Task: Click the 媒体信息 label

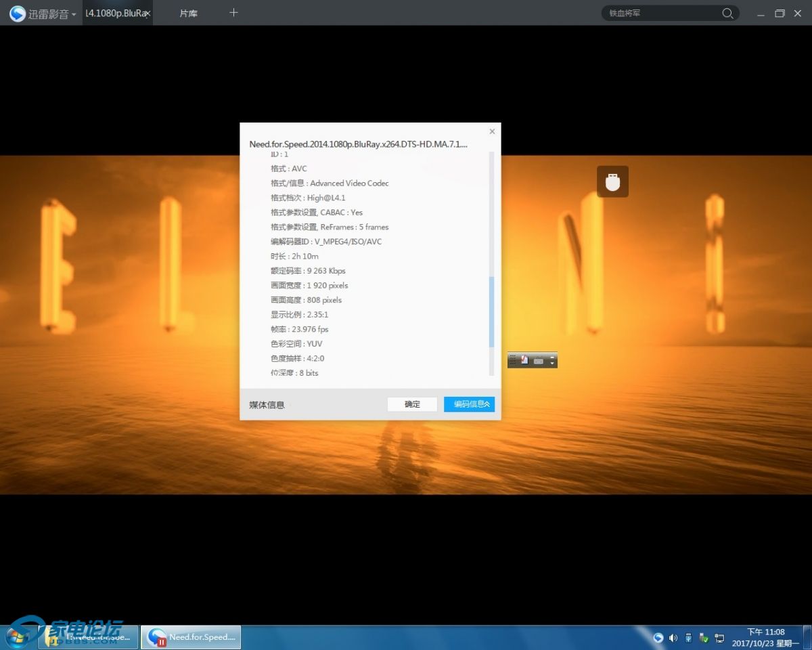Action: 267,405
